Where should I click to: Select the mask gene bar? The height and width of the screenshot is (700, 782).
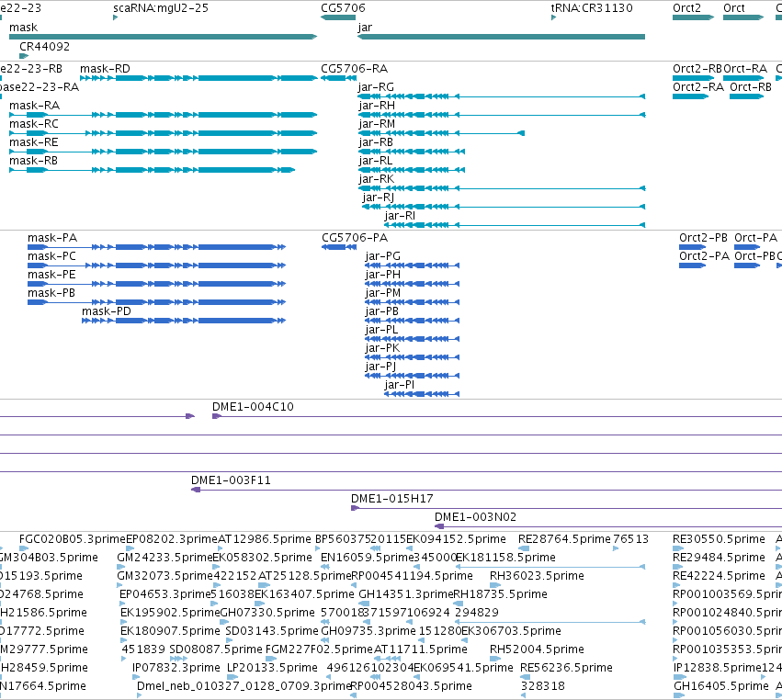click(x=163, y=37)
